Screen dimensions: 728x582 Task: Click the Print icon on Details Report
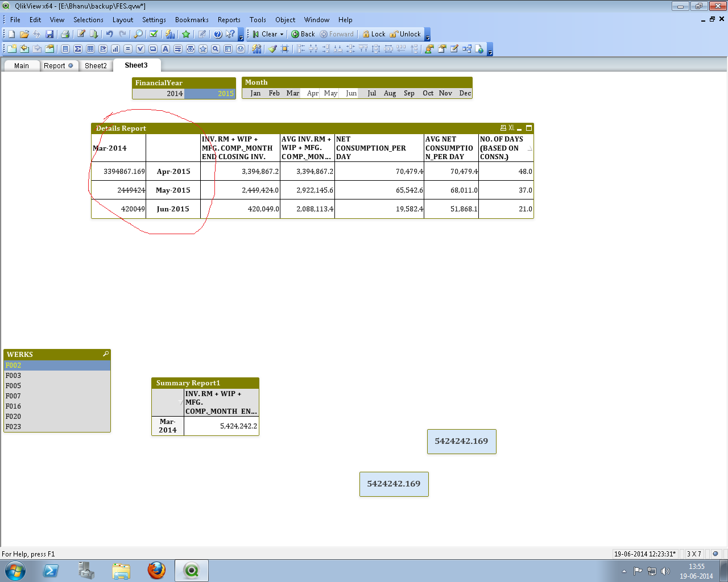pos(503,128)
